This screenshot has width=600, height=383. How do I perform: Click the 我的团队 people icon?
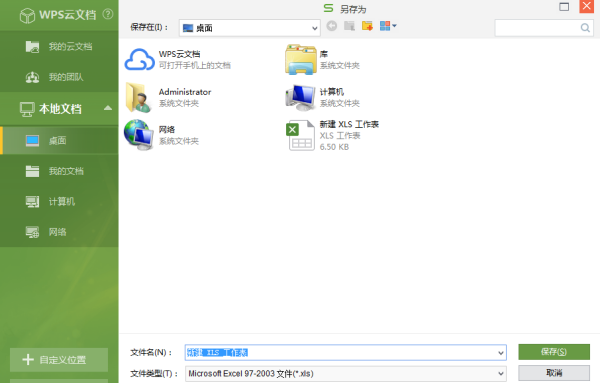pos(32,77)
